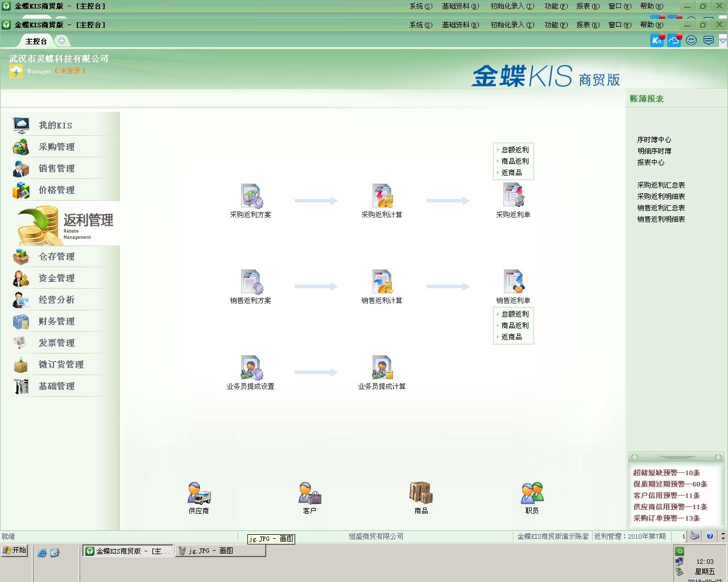Open the 商品 goods icon

[421, 493]
